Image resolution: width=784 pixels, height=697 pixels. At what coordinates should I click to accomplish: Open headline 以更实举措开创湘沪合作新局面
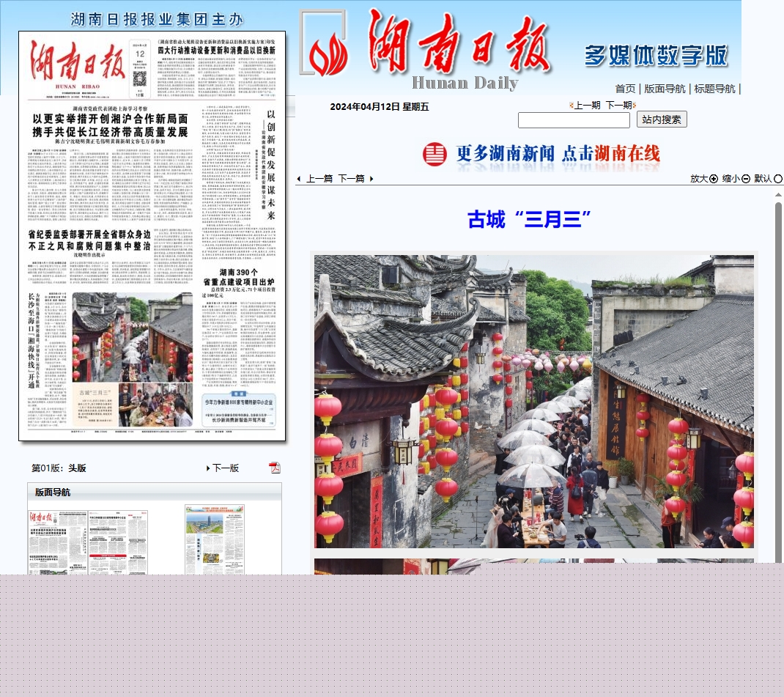(110, 119)
